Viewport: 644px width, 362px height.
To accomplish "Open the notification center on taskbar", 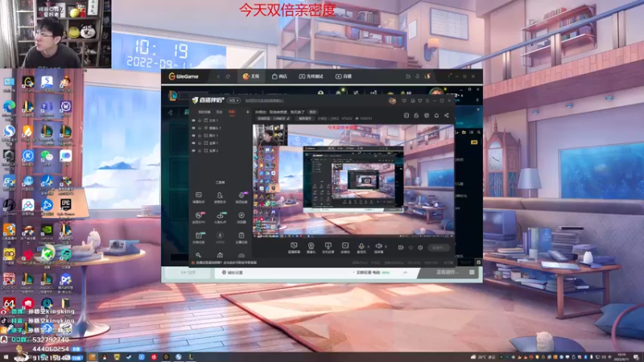I will point(636,356).
